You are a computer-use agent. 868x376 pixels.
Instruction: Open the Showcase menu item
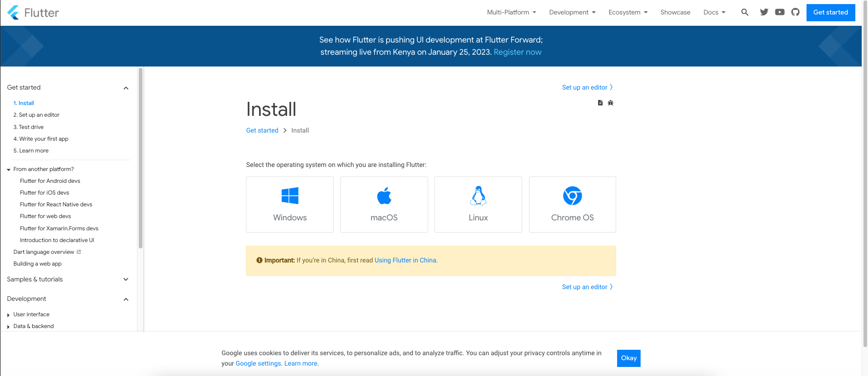tap(675, 12)
